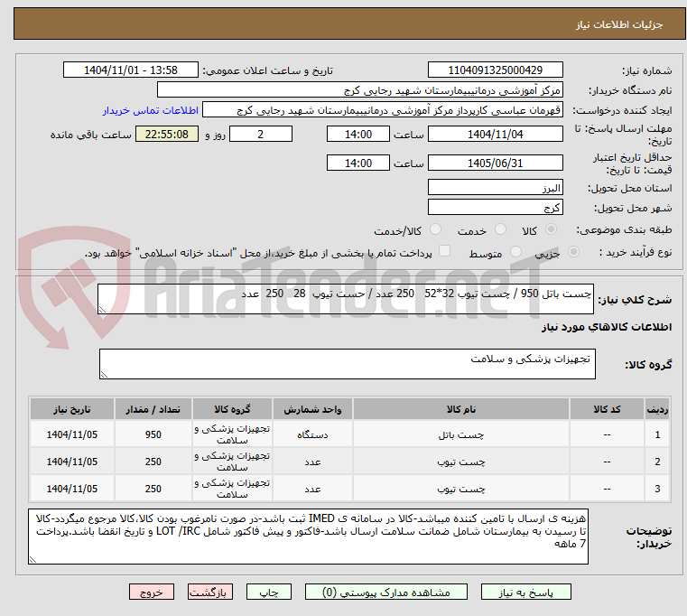The image size is (687, 616).
Task: Open اطلاعات تماس خریدار link
Action: (x=151, y=110)
